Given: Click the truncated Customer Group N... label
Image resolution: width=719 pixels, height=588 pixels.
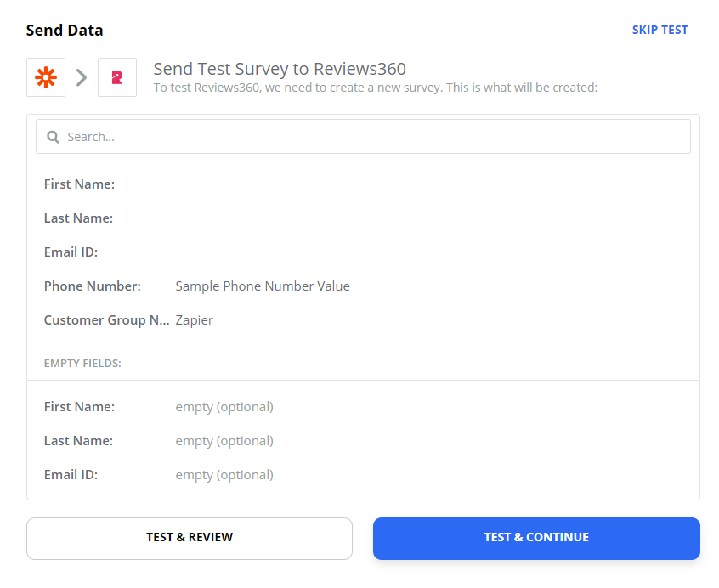Looking at the screenshot, I should (107, 319).
